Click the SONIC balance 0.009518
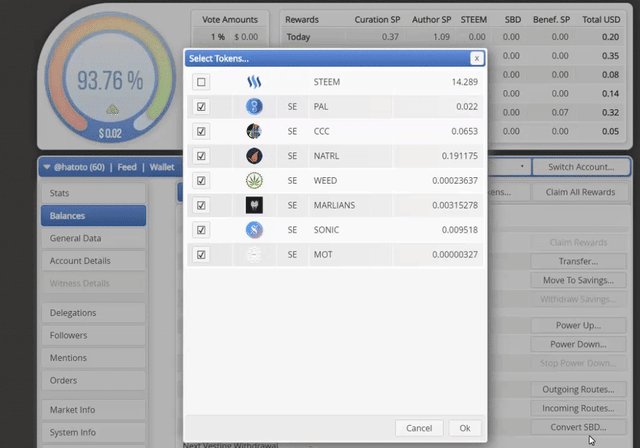The height and width of the screenshot is (448, 640). click(x=460, y=230)
